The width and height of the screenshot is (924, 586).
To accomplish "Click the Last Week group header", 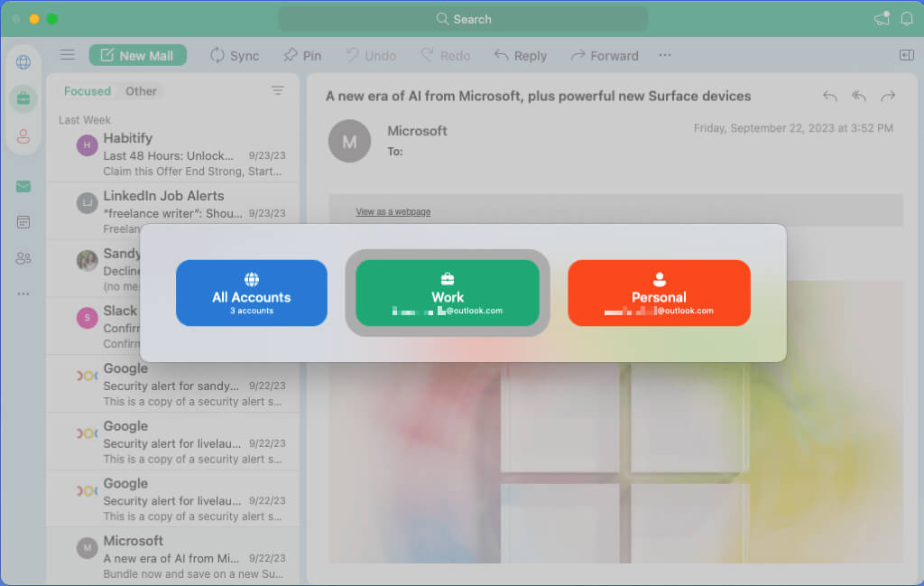I will pos(84,120).
